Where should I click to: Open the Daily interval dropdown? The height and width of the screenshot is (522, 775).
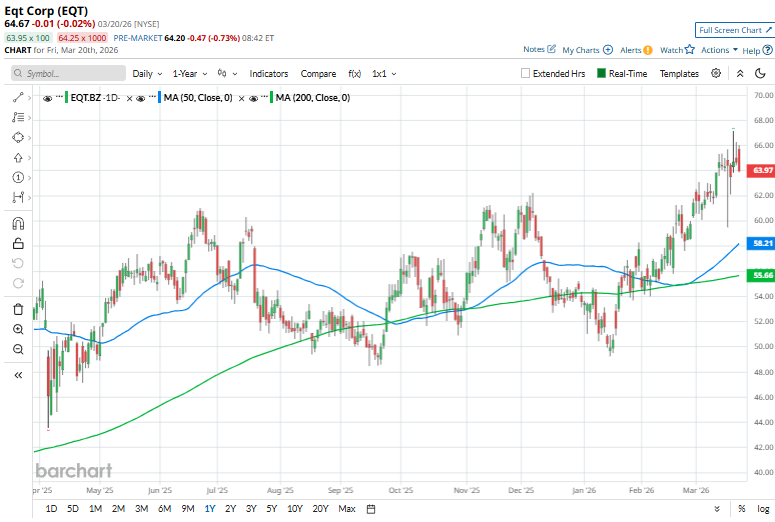146,74
